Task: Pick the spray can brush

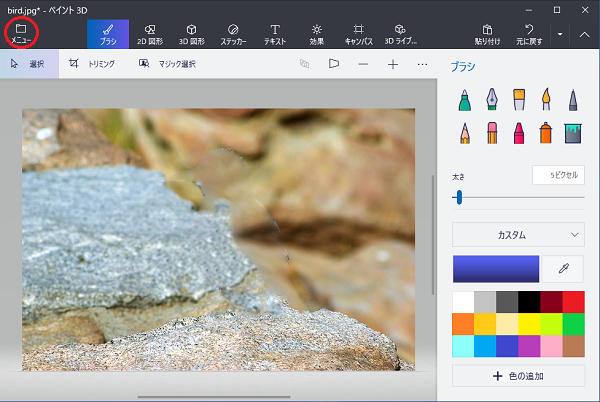Action: coord(545,133)
